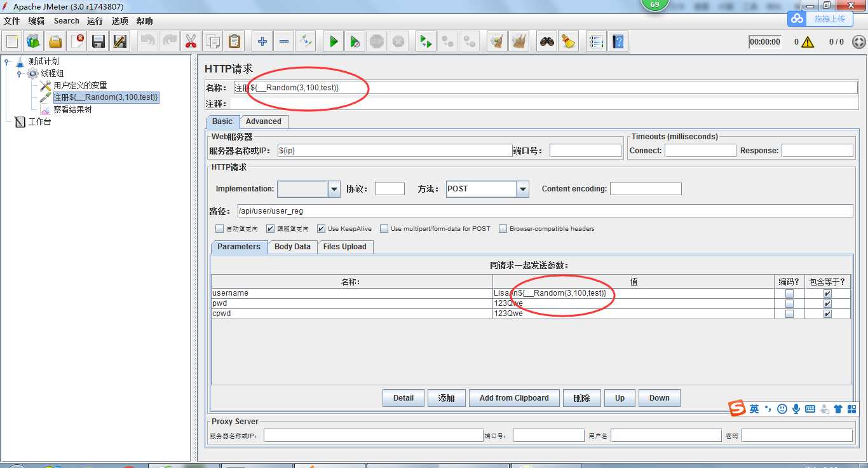This screenshot has height=468, width=868.
Task: Click the Clear All results icon
Action: point(519,42)
